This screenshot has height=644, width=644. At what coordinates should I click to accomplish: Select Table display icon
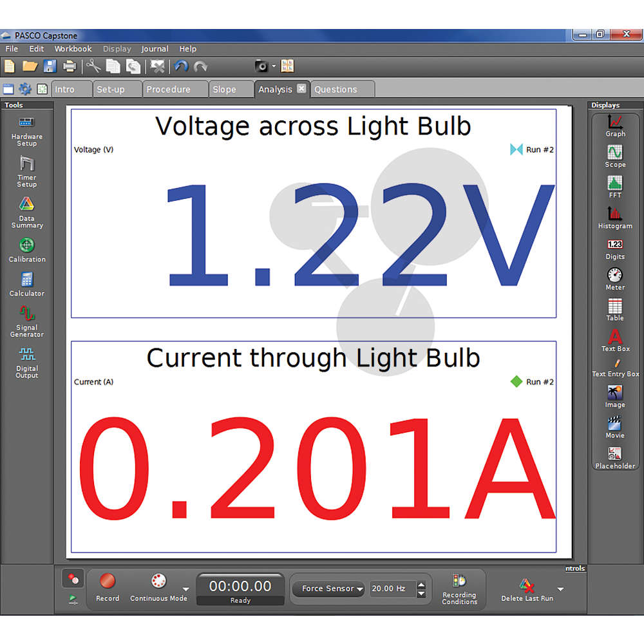coord(615,310)
